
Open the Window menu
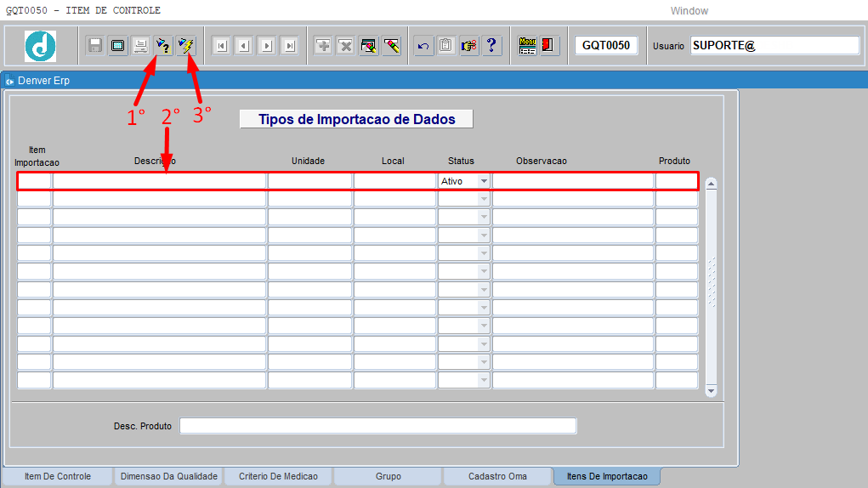689,10
